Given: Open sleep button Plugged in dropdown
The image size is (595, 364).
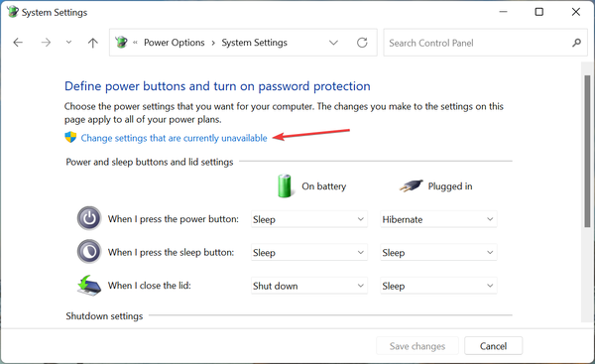Looking at the screenshot, I should (438, 253).
